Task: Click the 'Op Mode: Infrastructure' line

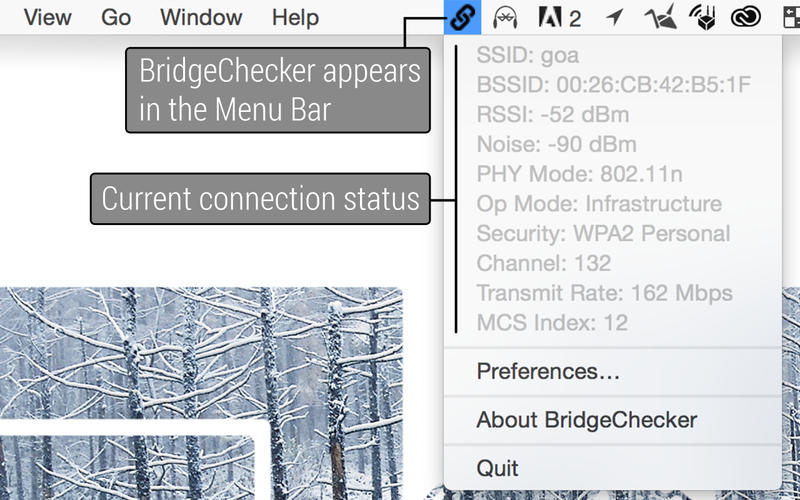Action: 599,204
